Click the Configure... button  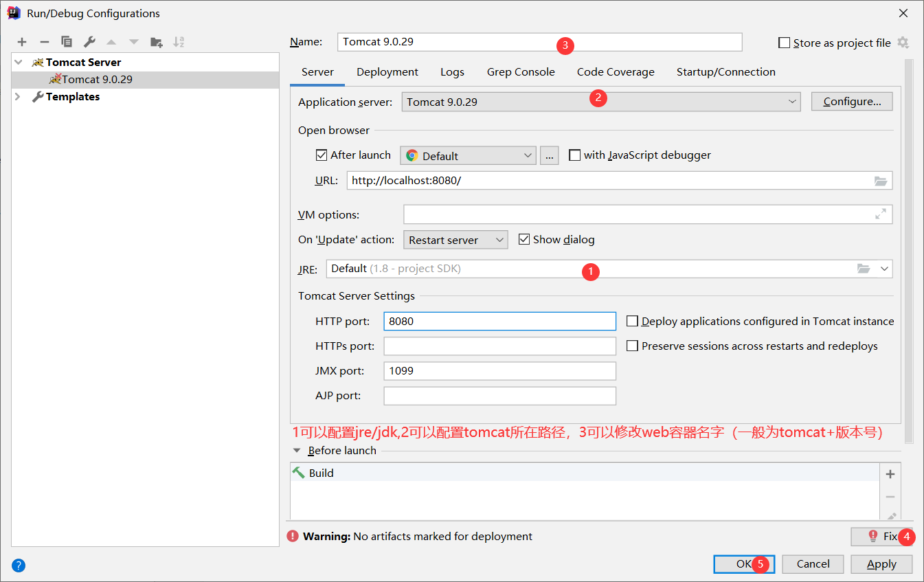(852, 102)
